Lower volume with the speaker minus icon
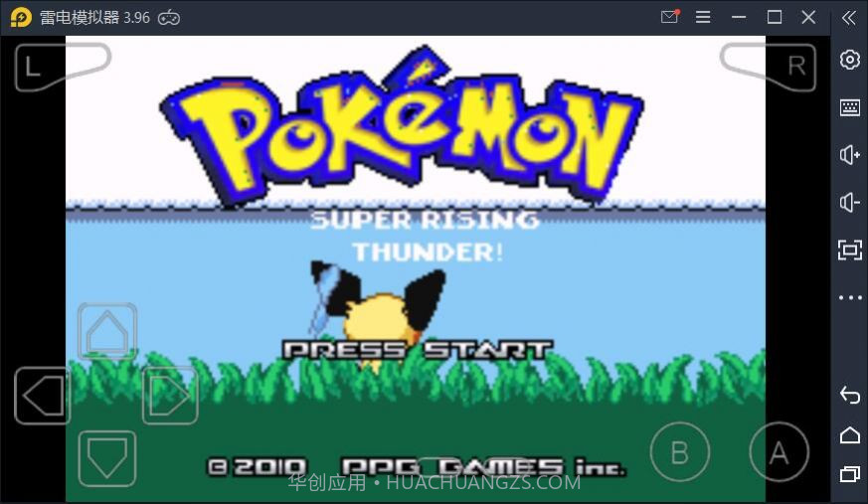 click(849, 203)
